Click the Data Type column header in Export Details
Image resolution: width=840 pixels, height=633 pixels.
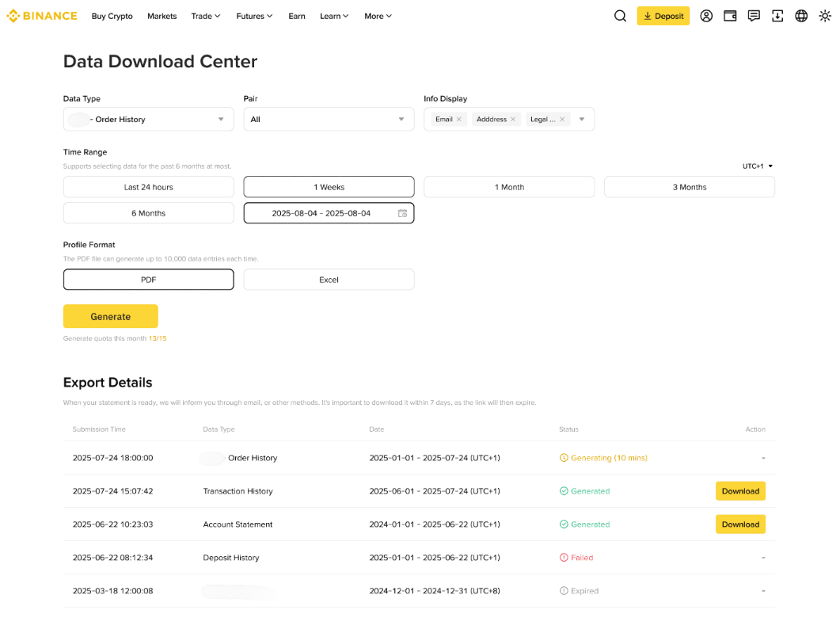219,429
